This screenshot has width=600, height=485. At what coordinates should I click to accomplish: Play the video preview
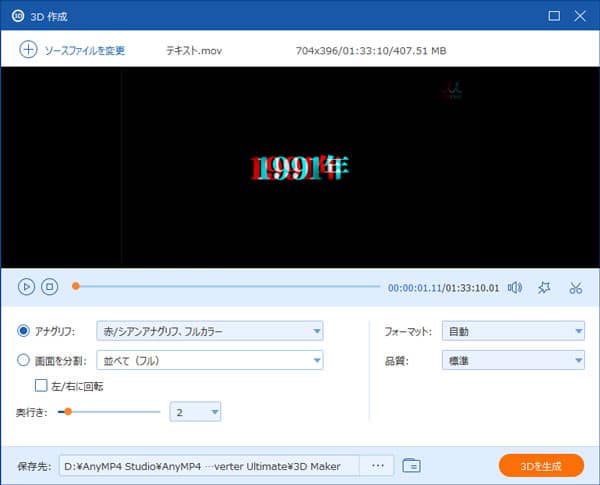(x=26, y=287)
